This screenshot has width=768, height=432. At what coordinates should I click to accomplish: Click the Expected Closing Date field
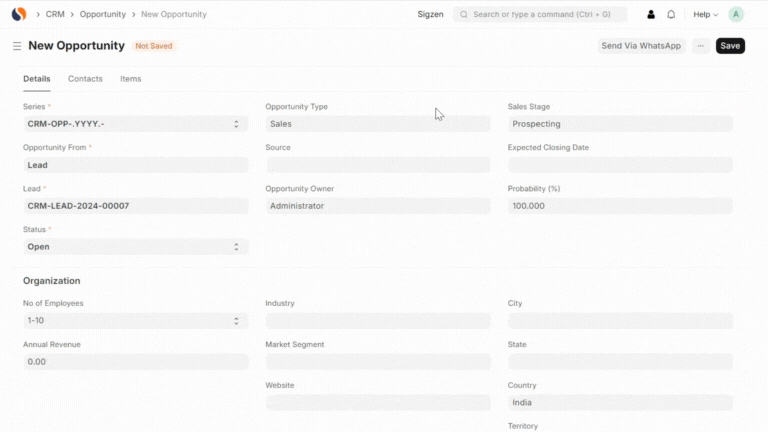(x=620, y=165)
